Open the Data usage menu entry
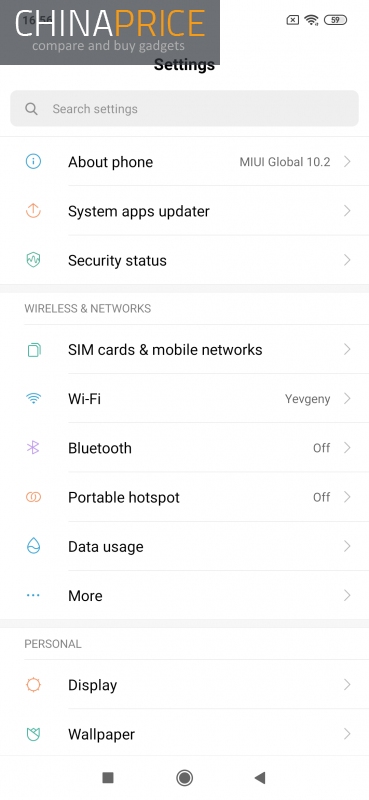The image size is (369, 800). point(184,546)
